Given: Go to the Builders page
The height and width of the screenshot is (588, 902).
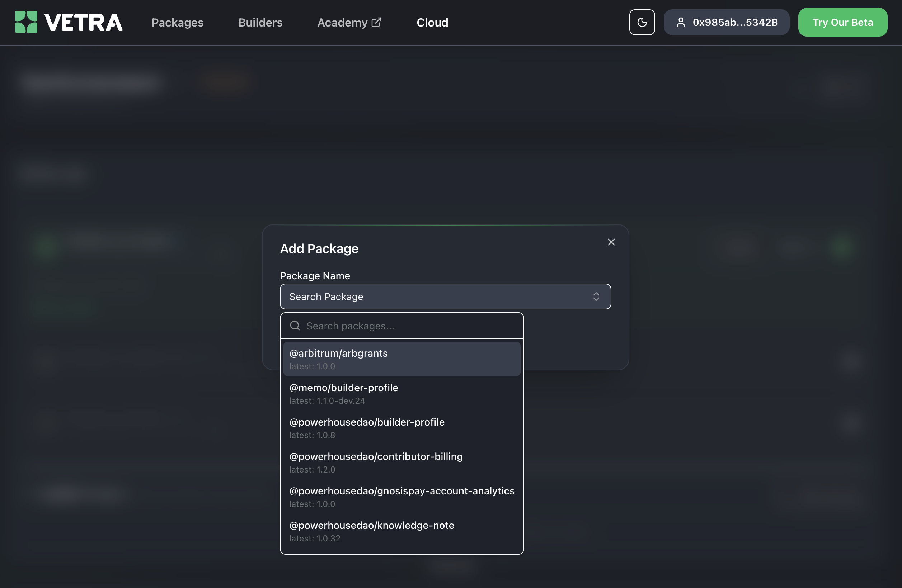Looking at the screenshot, I should [x=260, y=22].
